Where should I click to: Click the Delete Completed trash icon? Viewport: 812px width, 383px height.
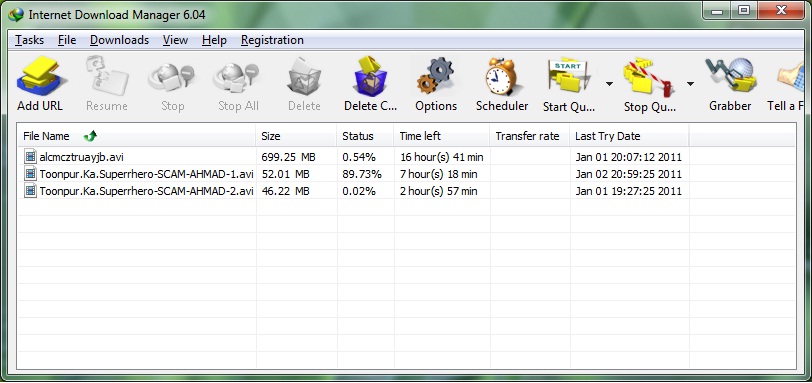pyautogui.click(x=370, y=76)
